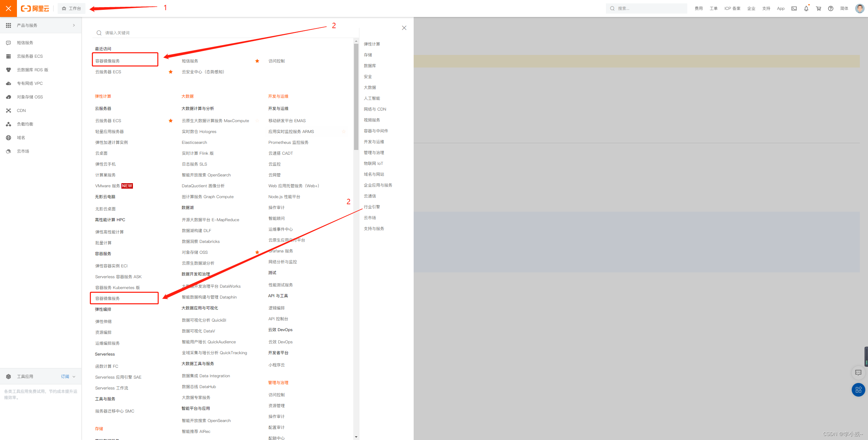Open the user avatar account menu
The height and width of the screenshot is (440, 868).
(860, 8)
